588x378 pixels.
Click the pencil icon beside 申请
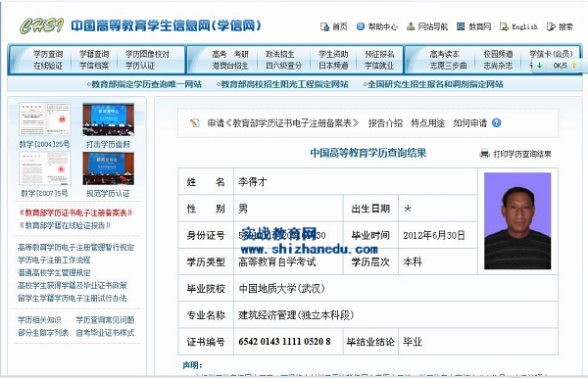(195, 122)
